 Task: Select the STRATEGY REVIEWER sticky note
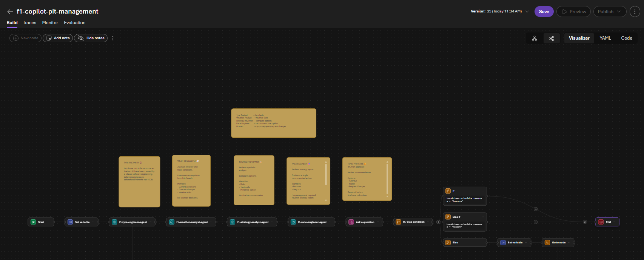click(254, 180)
